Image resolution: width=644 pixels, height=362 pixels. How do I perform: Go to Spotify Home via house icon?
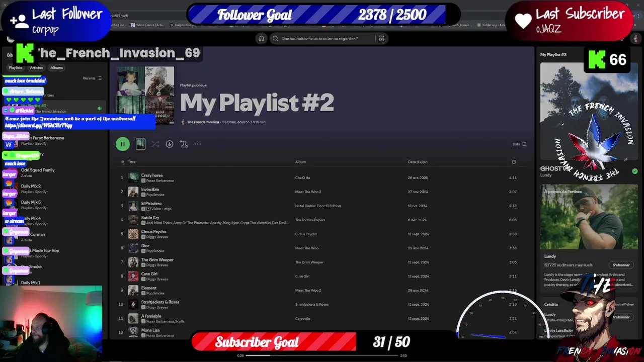point(261,38)
